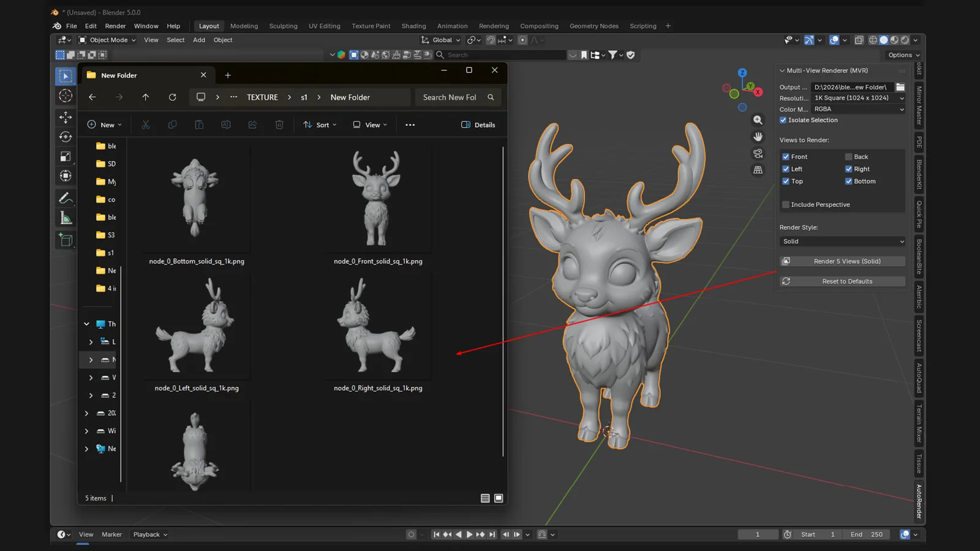The height and width of the screenshot is (551, 980).
Task: Select the Measure tool
Action: coord(65,217)
